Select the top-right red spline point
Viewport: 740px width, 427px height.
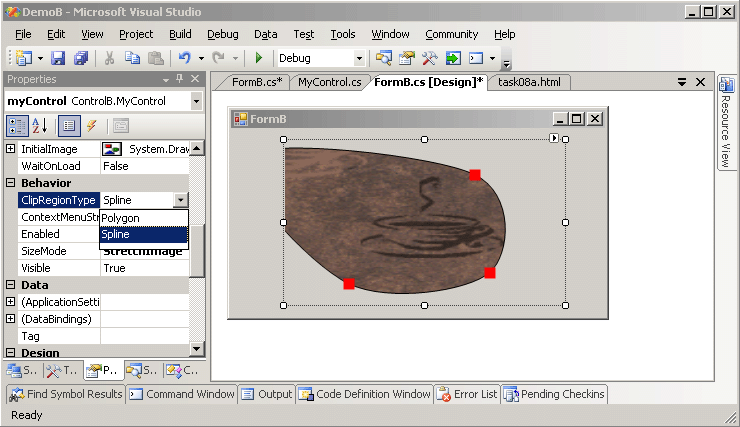click(475, 175)
